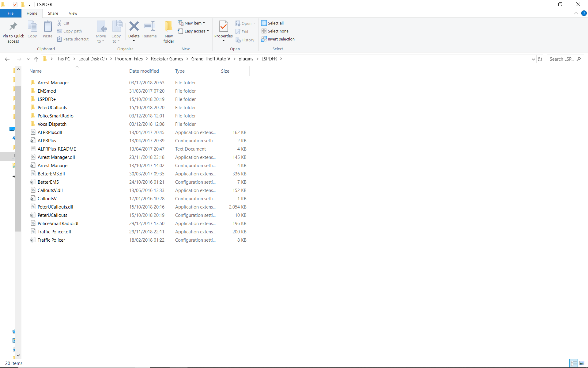Select the PeterUCallouts.dll file
Image resolution: width=588 pixels, height=368 pixels.
pyautogui.click(x=55, y=207)
